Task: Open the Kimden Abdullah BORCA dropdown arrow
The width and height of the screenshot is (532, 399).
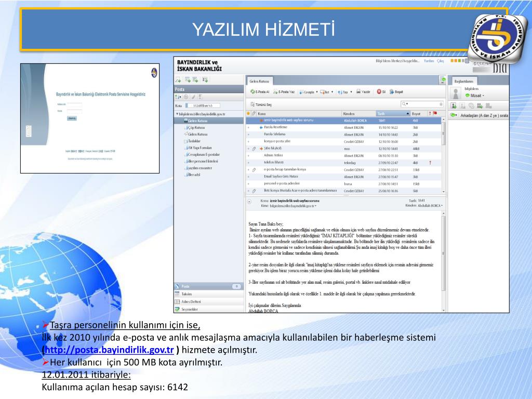Action: 442,206
